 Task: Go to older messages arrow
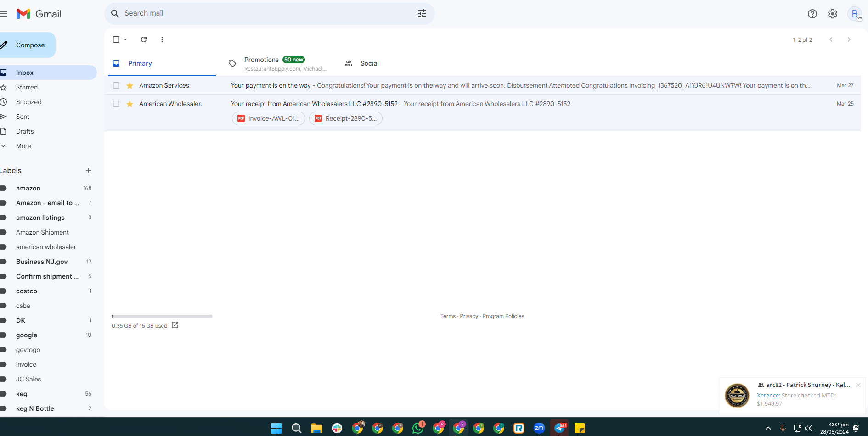click(849, 39)
